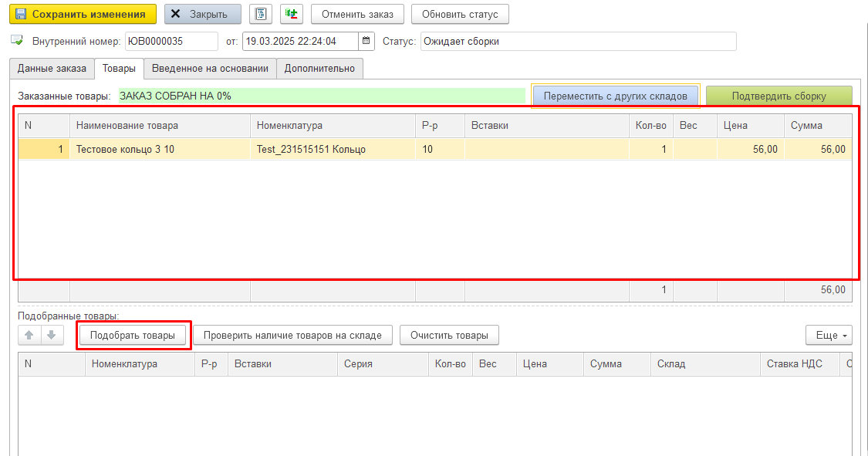Click the ЗАКАЗ СОБРАН НА 0% field

322,96
